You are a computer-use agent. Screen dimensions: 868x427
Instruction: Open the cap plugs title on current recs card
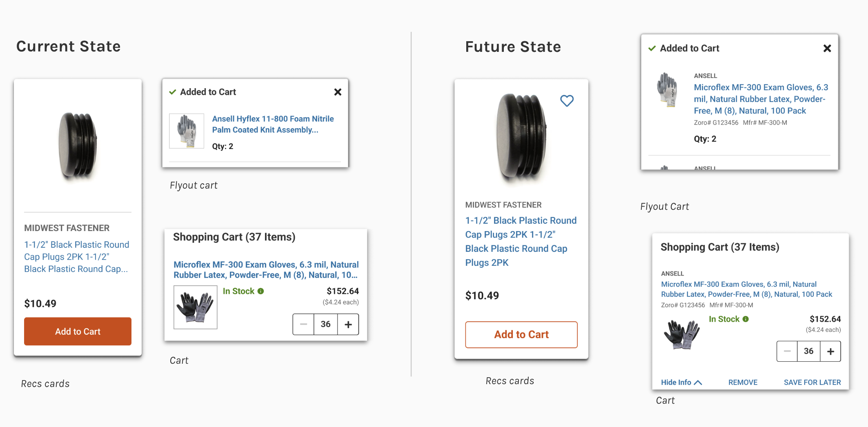[76, 256]
